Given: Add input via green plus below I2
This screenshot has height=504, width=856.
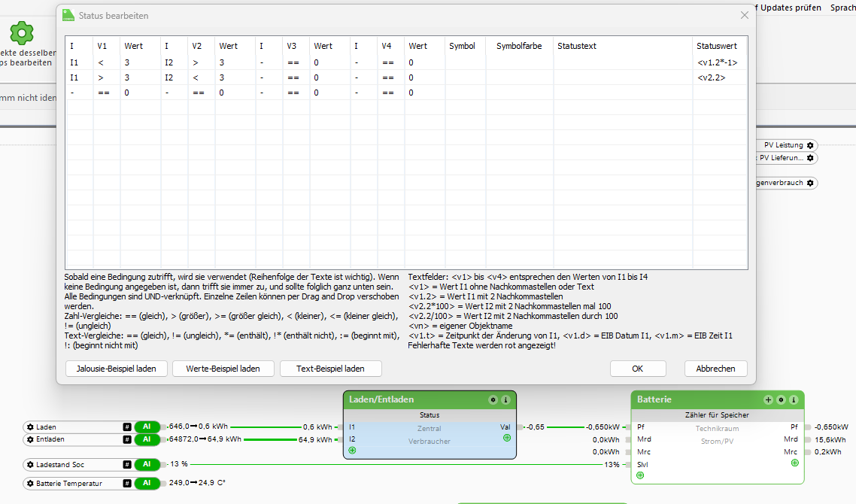Looking at the screenshot, I should (352, 451).
